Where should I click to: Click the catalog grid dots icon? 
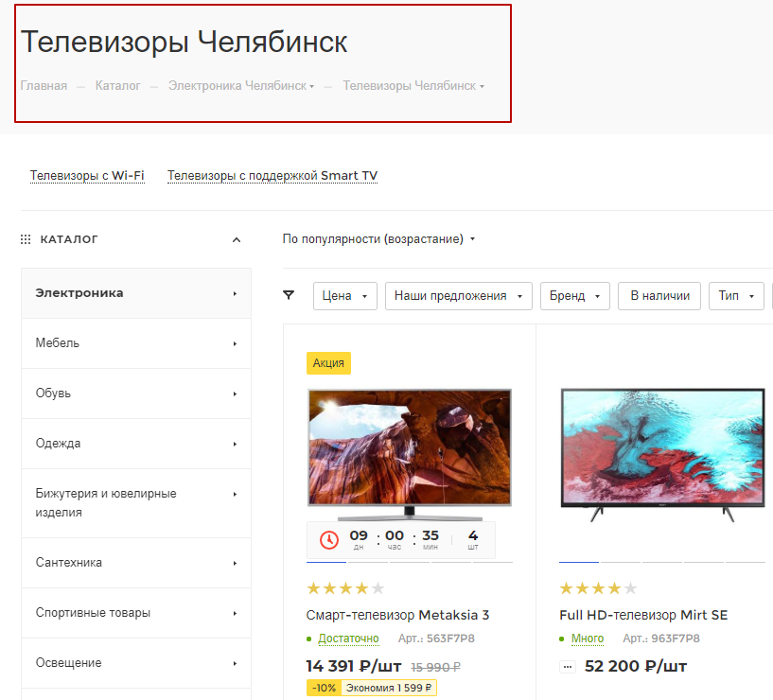coord(26,239)
